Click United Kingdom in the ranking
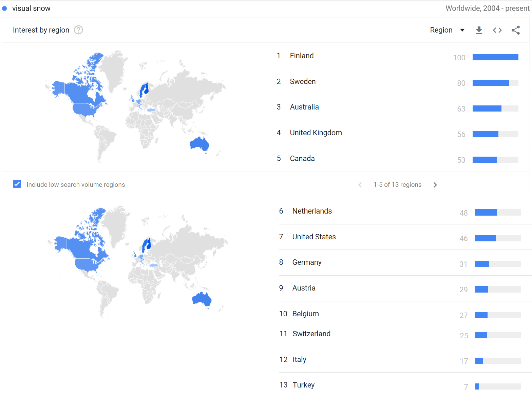 coord(316,133)
